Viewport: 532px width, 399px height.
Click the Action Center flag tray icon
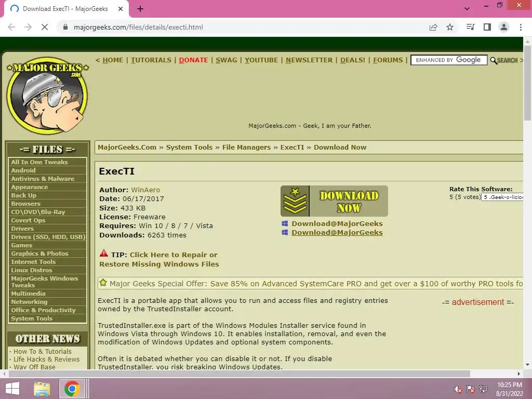point(471,389)
